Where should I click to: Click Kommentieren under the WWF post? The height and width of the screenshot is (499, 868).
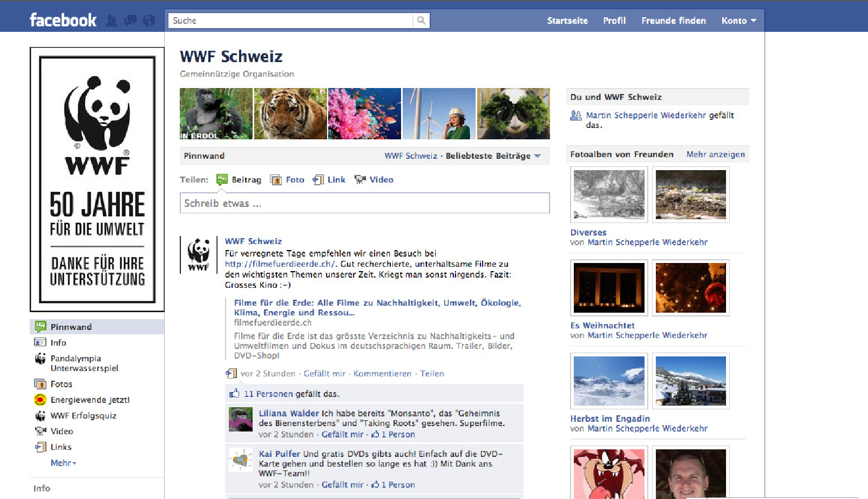[382, 374]
